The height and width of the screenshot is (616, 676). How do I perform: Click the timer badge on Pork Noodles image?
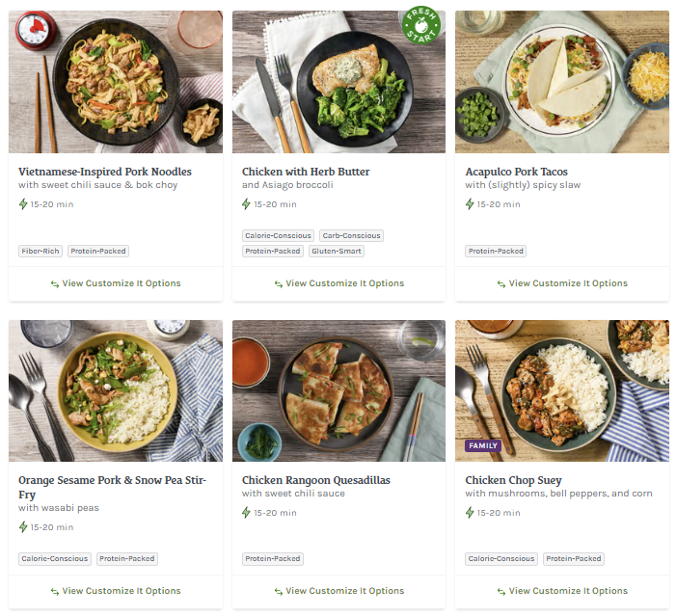pos(35,31)
